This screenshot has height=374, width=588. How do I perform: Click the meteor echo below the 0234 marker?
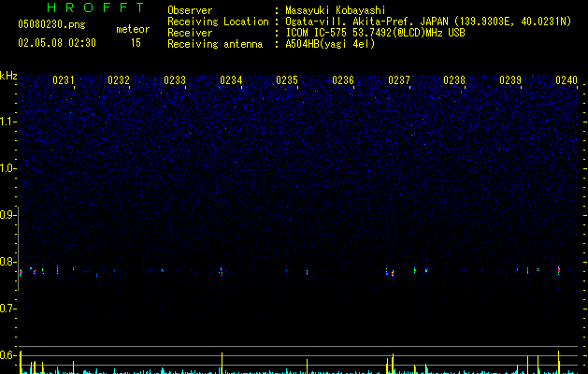(222, 271)
